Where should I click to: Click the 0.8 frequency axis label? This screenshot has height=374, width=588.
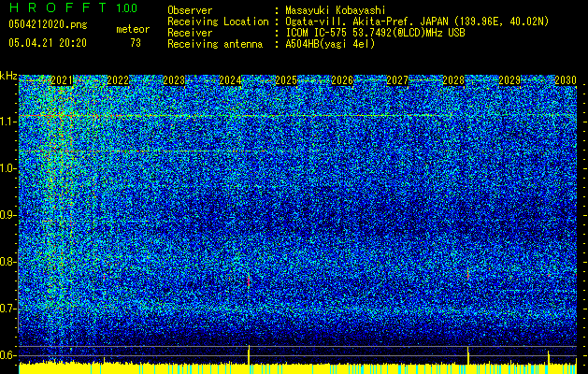pyautogui.click(x=8, y=262)
